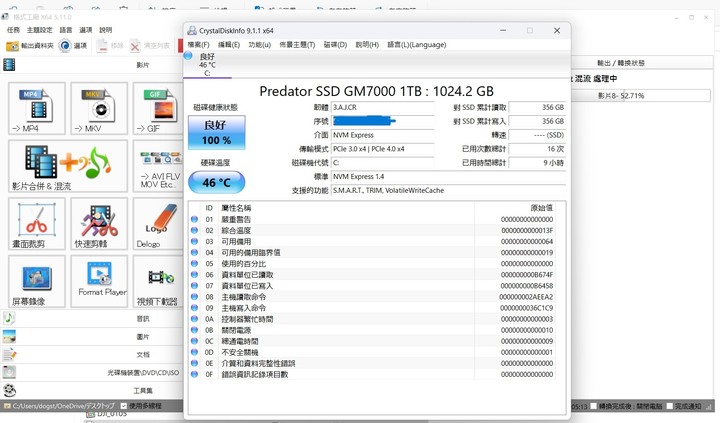Select the C: drive tab showing 良好 46 °C
Viewport: 720px width, 423px height.
coord(207,65)
